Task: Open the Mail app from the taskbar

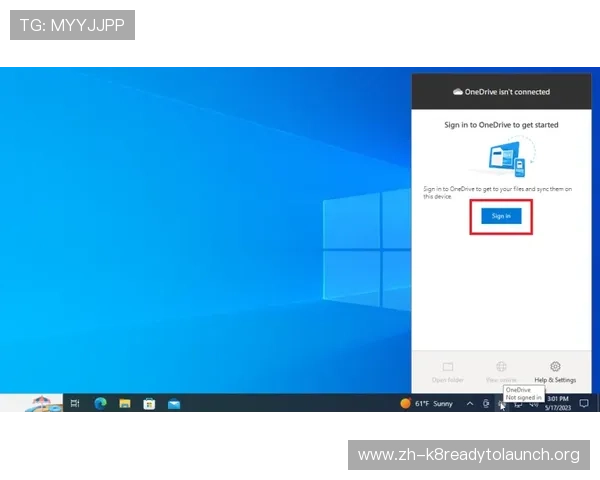Action: [x=174, y=403]
